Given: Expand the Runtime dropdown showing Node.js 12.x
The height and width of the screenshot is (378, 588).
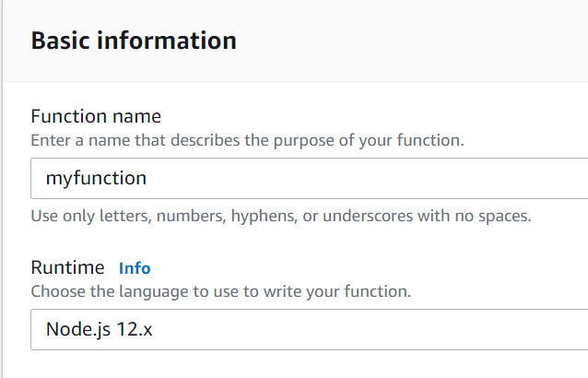Looking at the screenshot, I should (309, 330).
